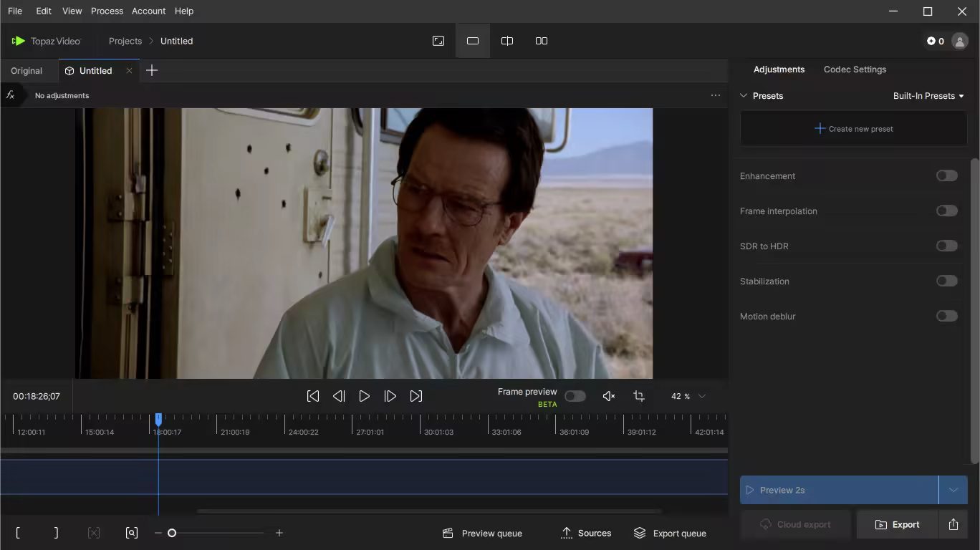Image resolution: width=980 pixels, height=550 pixels.
Task: Select the single view mode icon
Action: click(472, 41)
